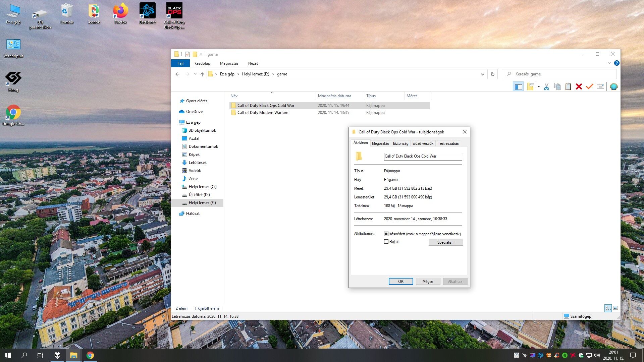Select Új kötet (D:) in navigation pane

point(199,195)
